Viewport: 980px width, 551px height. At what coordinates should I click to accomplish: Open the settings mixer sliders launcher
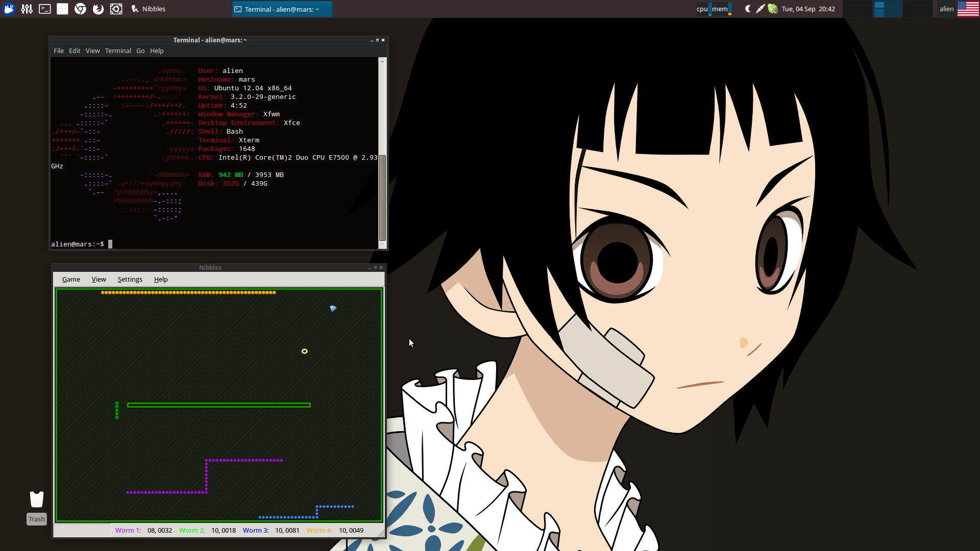tap(27, 9)
